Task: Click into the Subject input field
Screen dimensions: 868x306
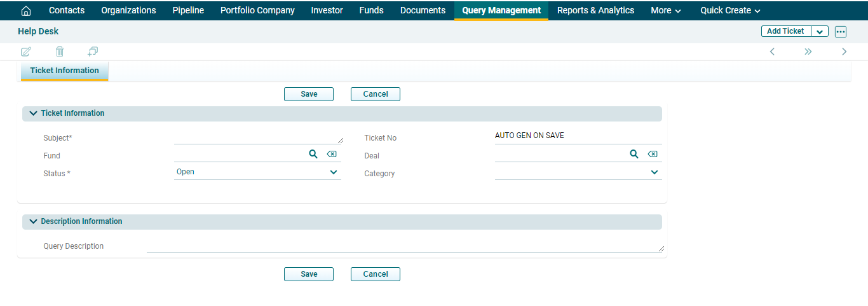Action: pos(257,138)
